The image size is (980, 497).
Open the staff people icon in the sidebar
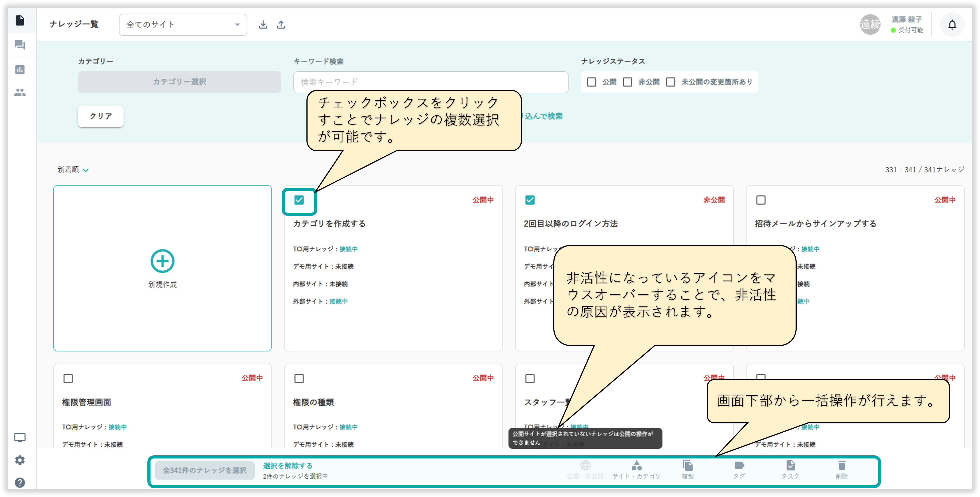[20, 92]
